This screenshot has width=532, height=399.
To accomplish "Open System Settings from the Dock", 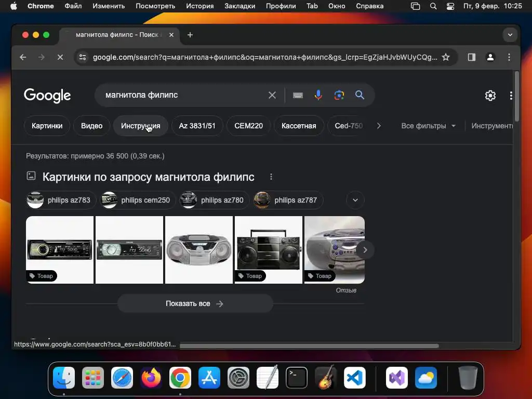I will tap(238, 378).
